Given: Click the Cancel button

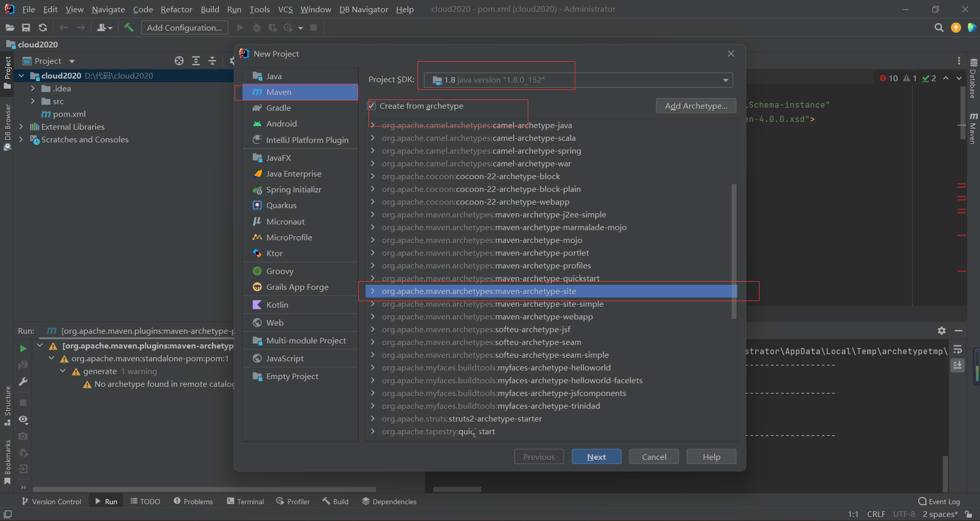Looking at the screenshot, I should tap(654, 457).
